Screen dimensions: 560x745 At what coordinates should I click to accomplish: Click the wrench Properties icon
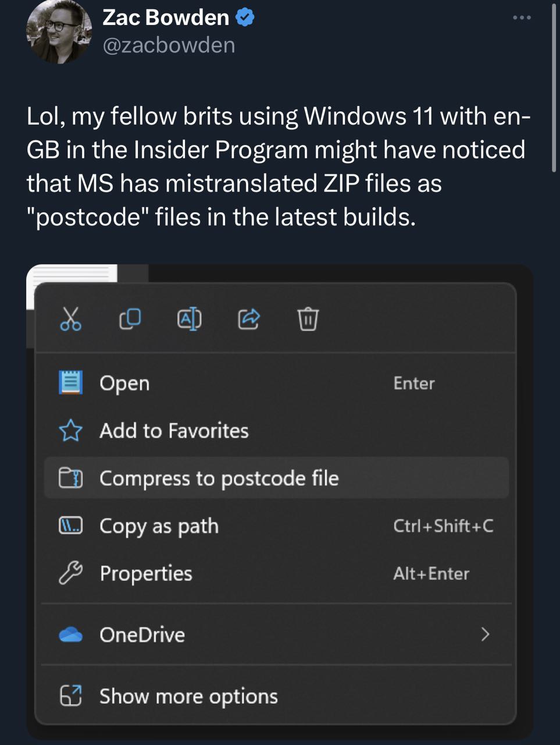click(x=71, y=574)
